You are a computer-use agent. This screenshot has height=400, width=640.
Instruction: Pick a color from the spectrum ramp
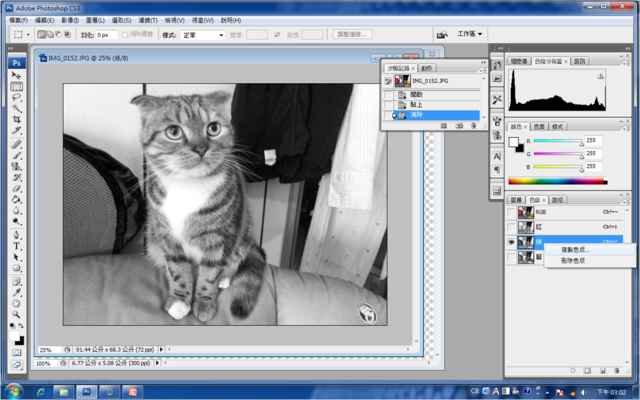(558, 182)
